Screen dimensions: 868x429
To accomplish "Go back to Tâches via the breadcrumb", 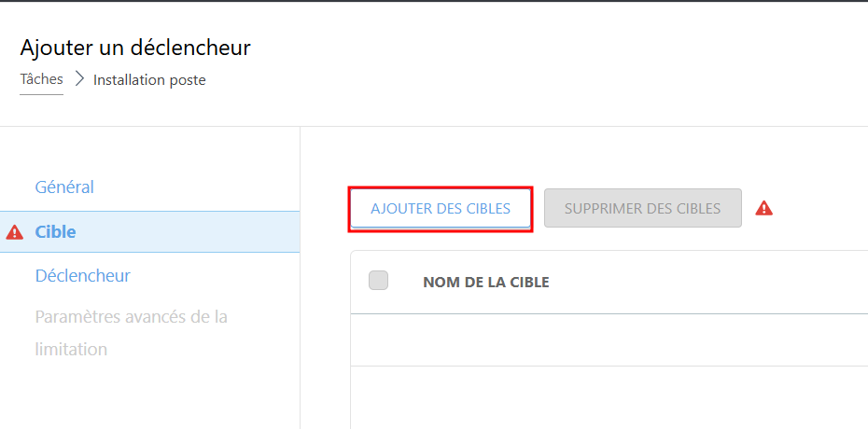I will click(x=41, y=79).
